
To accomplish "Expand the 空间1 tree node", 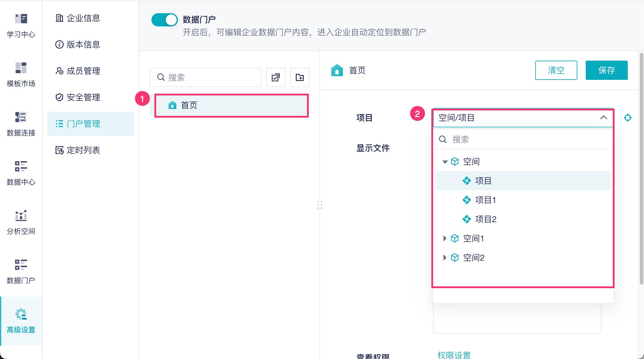I will pyautogui.click(x=445, y=238).
